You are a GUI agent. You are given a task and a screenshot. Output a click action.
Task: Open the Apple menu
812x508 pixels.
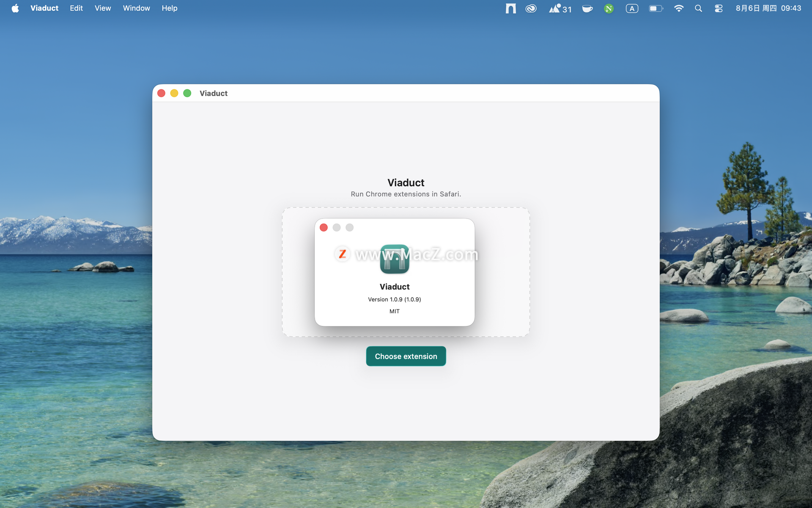[15, 8]
